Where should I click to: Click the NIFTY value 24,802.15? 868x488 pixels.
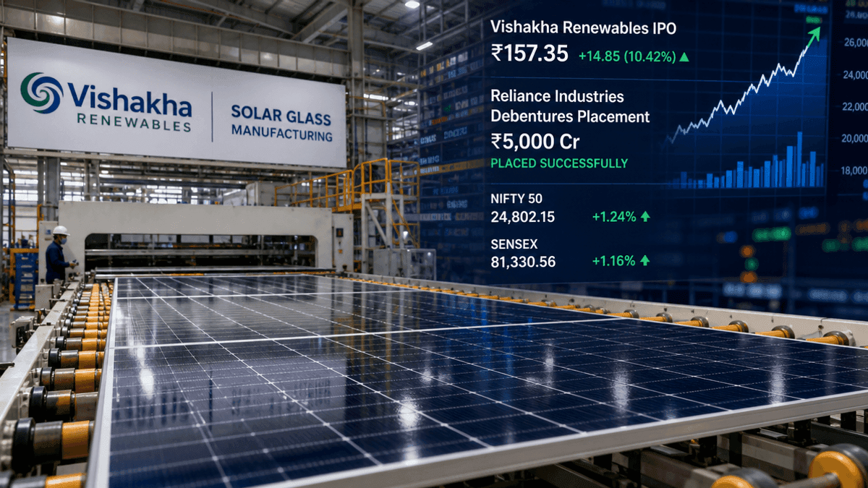pos(522,216)
